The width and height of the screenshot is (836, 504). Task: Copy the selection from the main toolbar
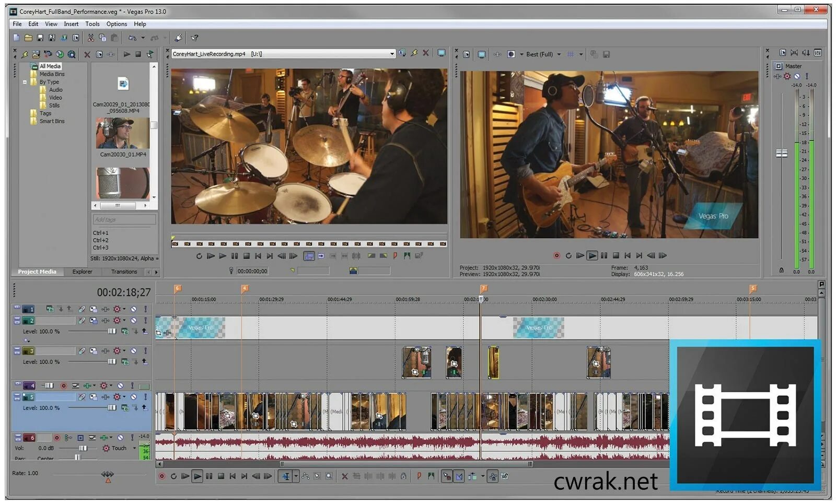tap(102, 38)
